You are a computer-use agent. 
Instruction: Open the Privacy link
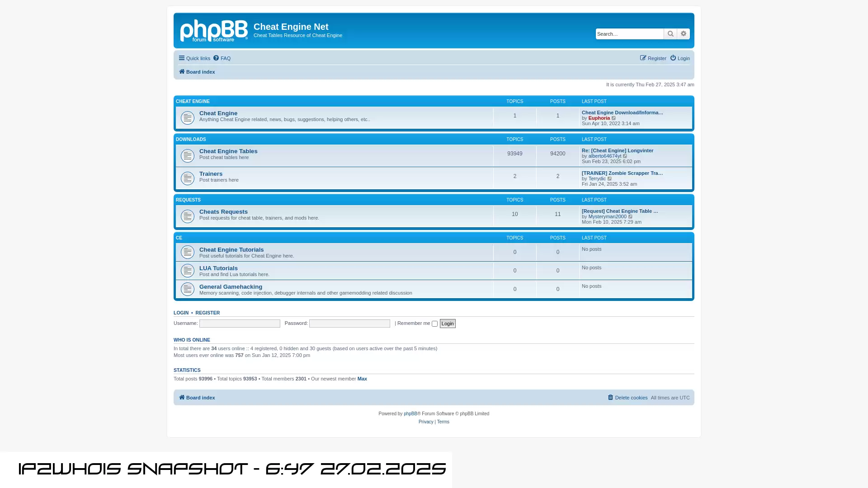[426, 422]
